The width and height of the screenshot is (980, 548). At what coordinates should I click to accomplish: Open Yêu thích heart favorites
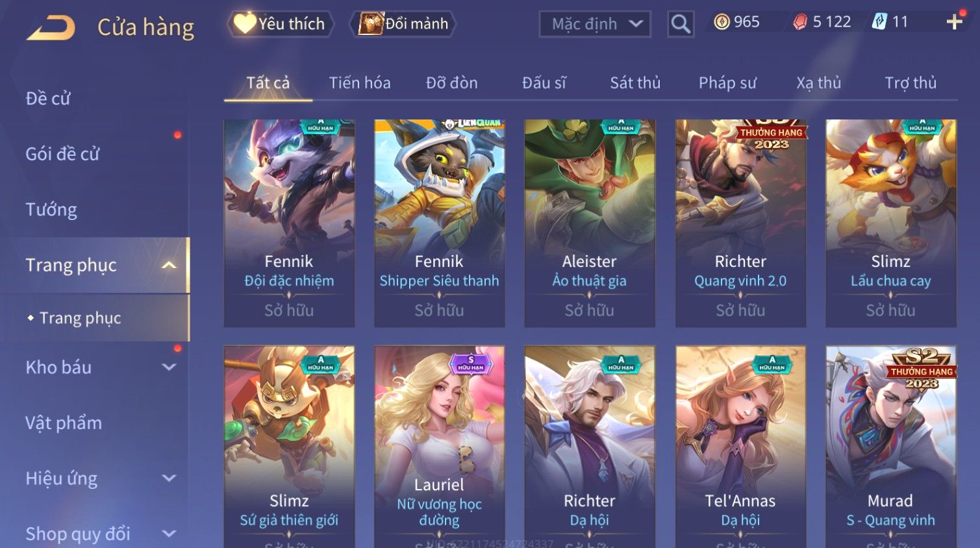(280, 24)
